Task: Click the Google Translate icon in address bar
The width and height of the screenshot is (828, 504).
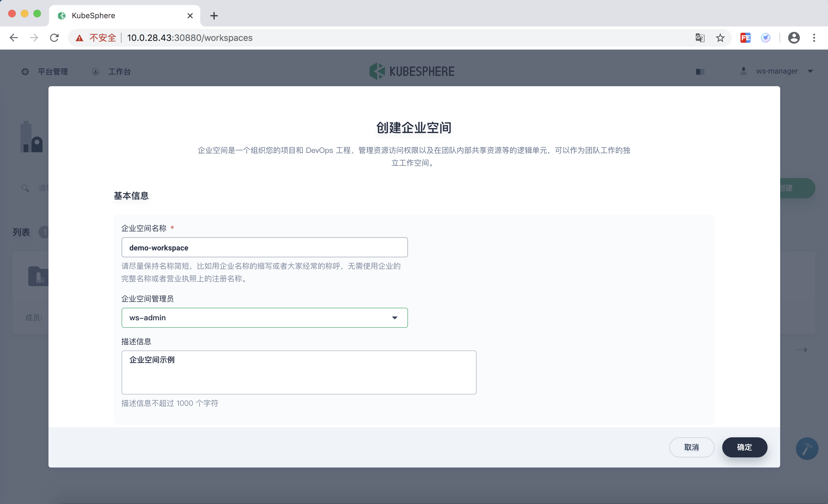Action: [x=700, y=38]
